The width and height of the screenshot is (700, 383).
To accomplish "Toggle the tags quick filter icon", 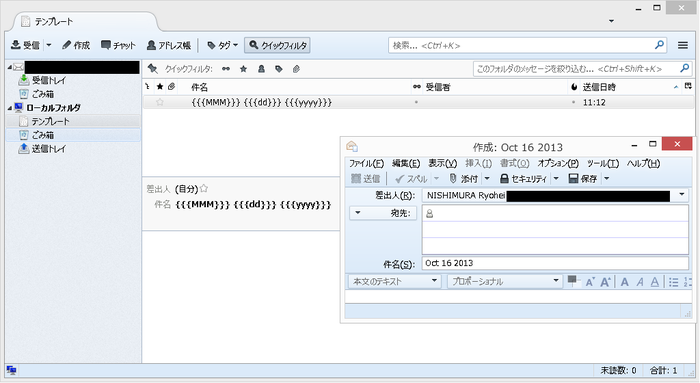I will 279,69.
